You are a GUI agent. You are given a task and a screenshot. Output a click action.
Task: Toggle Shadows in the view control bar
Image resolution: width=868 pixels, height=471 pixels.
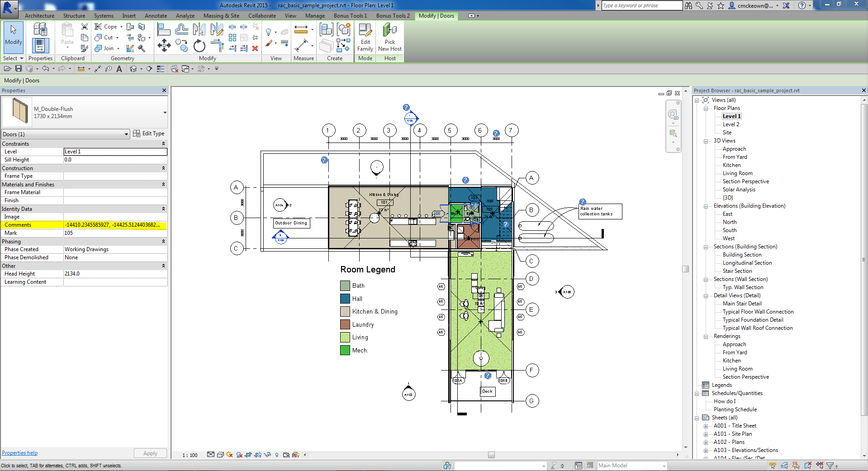click(239, 455)
